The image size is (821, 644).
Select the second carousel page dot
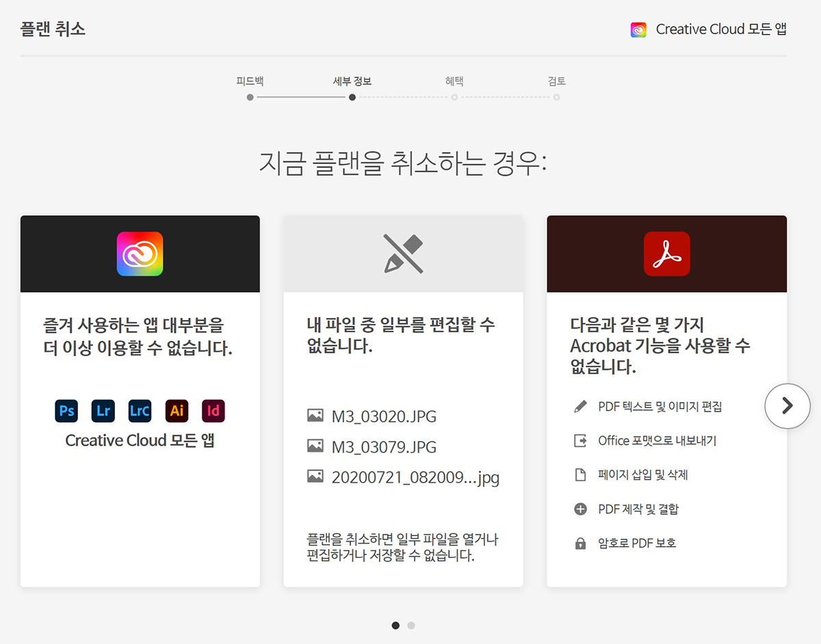point(411,625)
